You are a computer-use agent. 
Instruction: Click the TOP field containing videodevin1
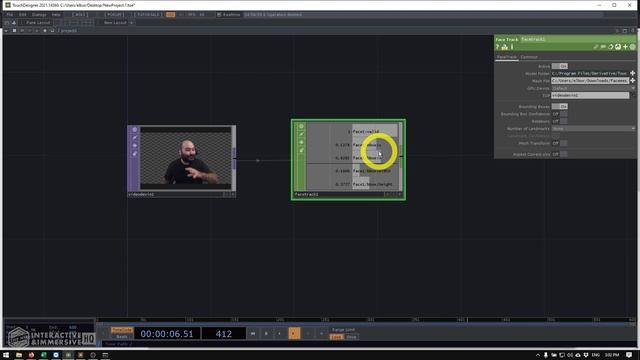[590, 96]
